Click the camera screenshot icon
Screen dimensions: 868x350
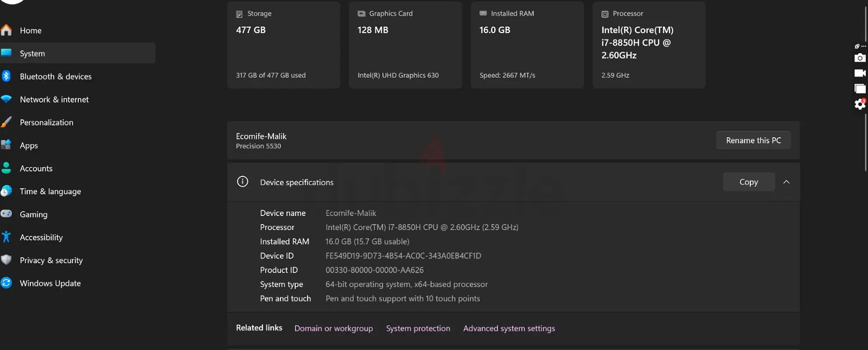tap(860, 58)
